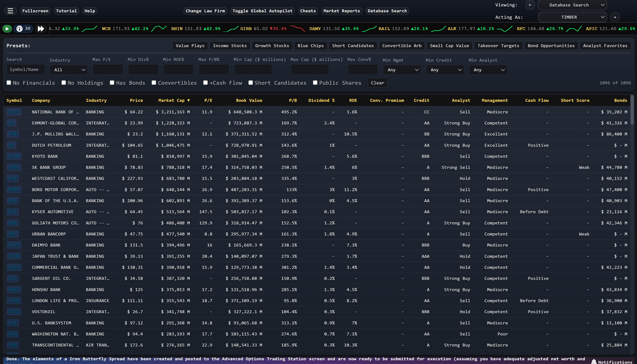637x364 pixels.
Task: Expand the Min Credit dropdown
Action: (445, 70)
